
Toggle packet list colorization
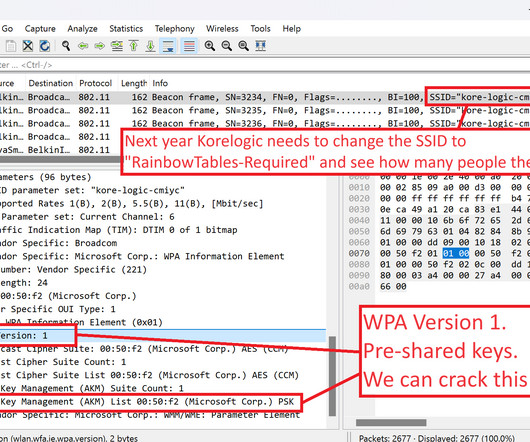coord(189,46)
